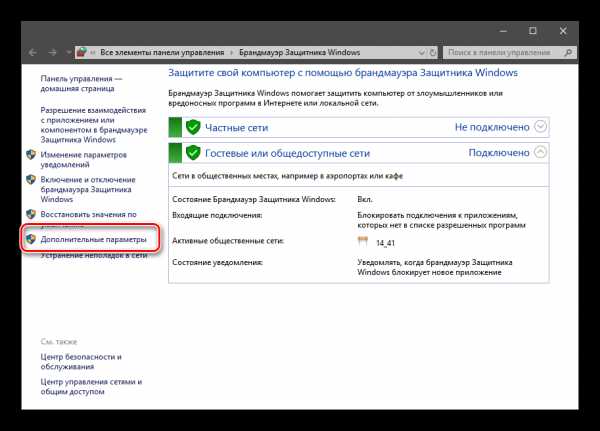600x431 pixels.
Task: Click the 'Вкл.' firewall state value
Action: point(365,199)
